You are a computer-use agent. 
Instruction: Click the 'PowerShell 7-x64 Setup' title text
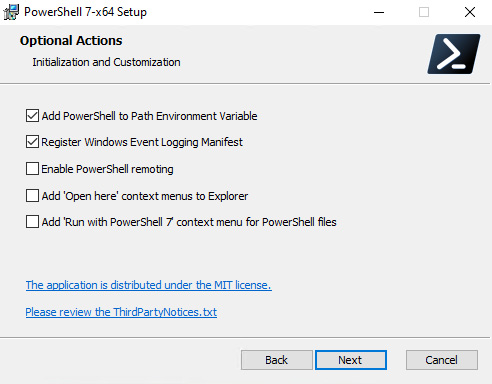coord(85,12)
